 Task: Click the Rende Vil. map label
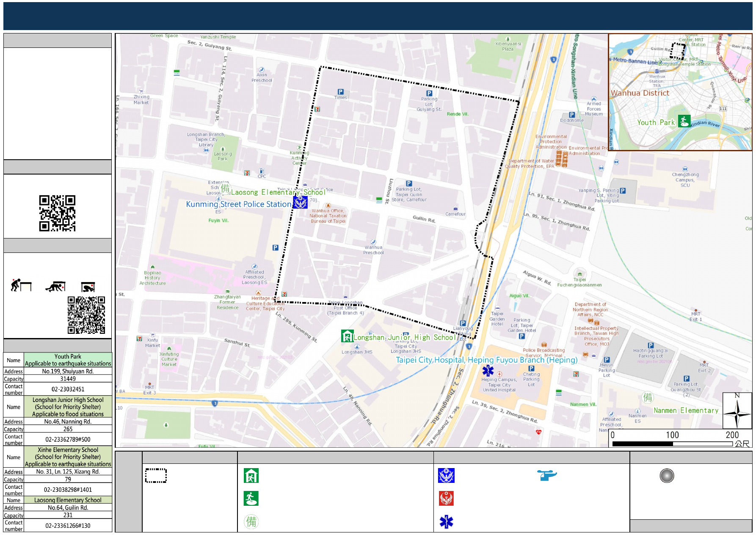click(458, 114)
